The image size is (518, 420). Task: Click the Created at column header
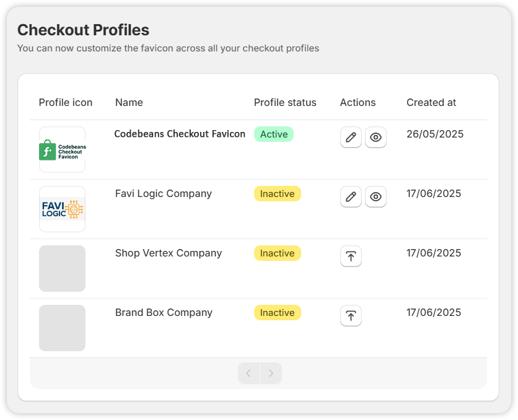[x=431, y=103]
